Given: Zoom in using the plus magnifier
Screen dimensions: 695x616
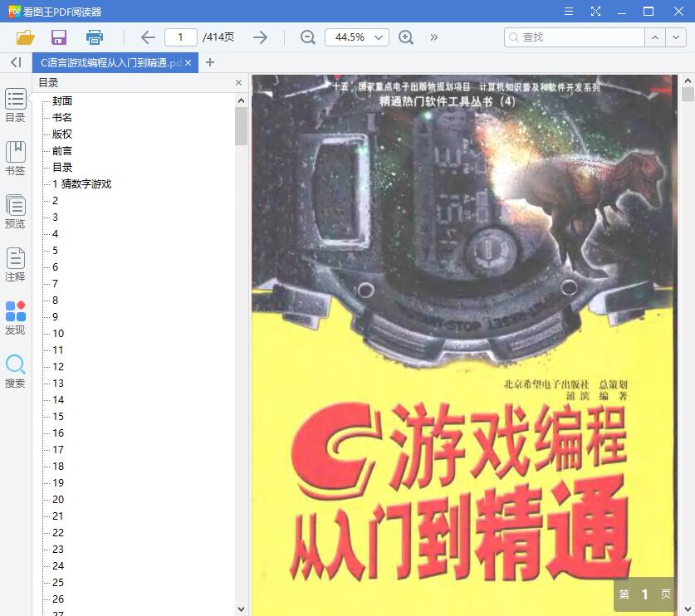Looking at the screenshot, I should (x=406, y=37).
